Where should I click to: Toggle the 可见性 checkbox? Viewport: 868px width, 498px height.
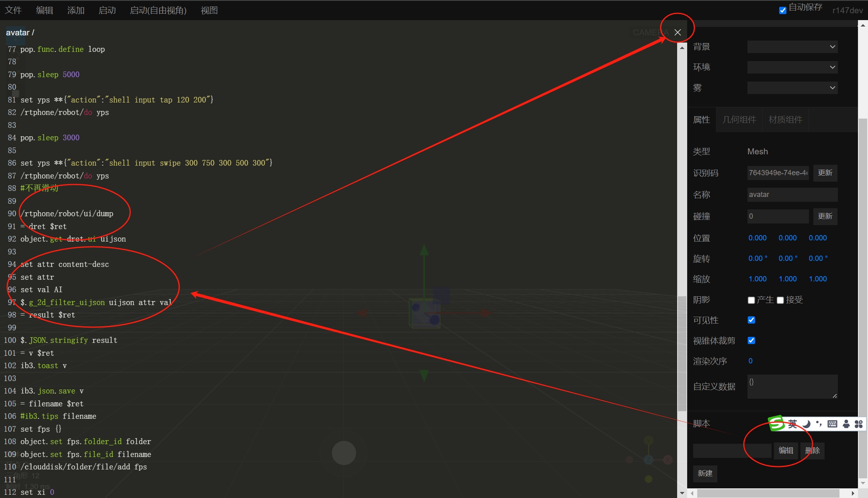point(751,320)
